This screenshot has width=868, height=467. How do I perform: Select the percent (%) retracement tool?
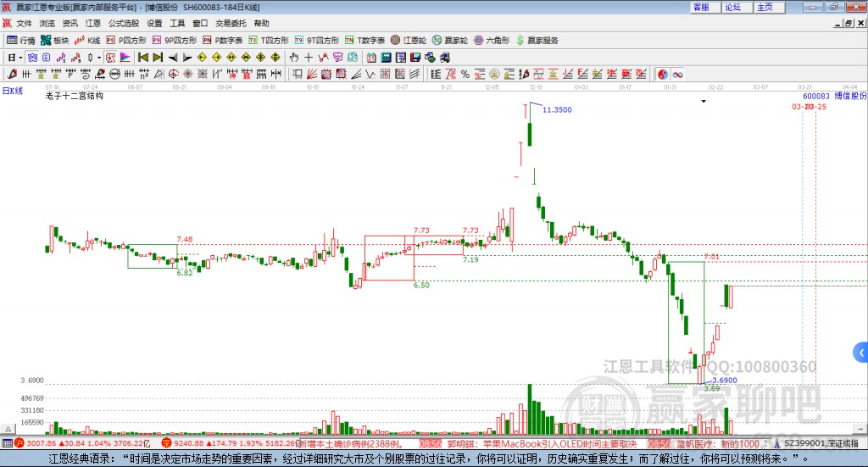click(x=465, y=74)
